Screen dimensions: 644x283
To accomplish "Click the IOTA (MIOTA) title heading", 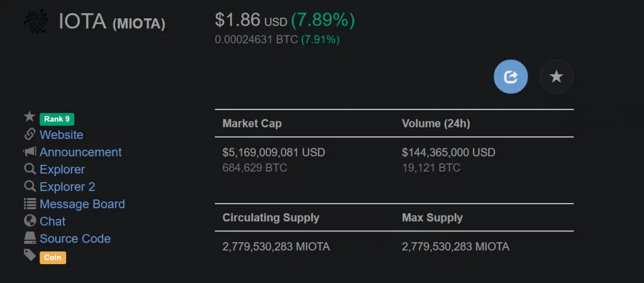I will 112,22.
